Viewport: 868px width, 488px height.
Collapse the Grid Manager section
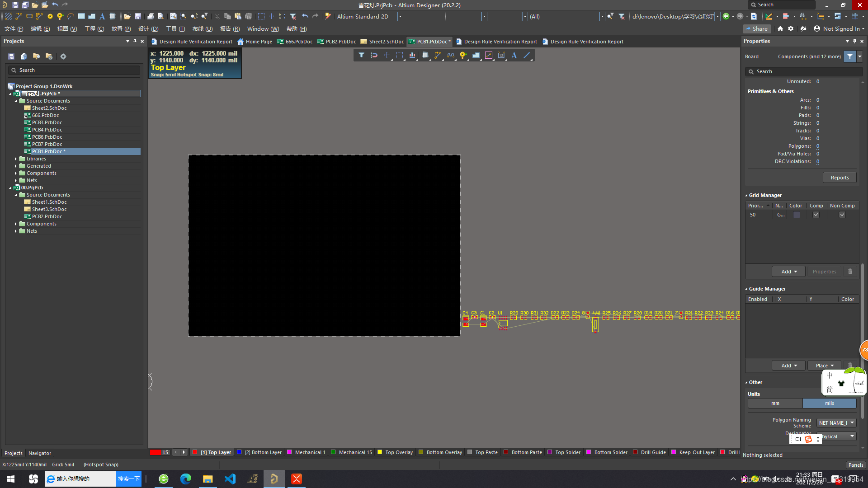(x=746, y=196)
